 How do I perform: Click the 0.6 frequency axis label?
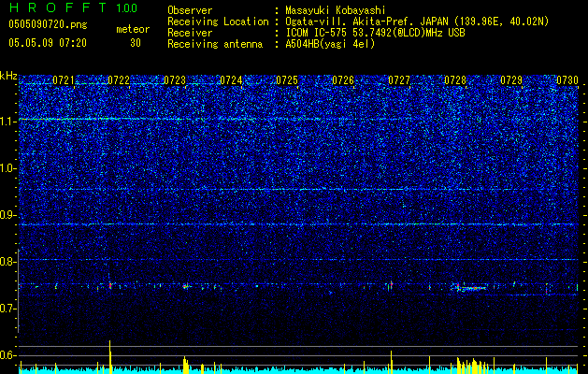pos(8,355)
